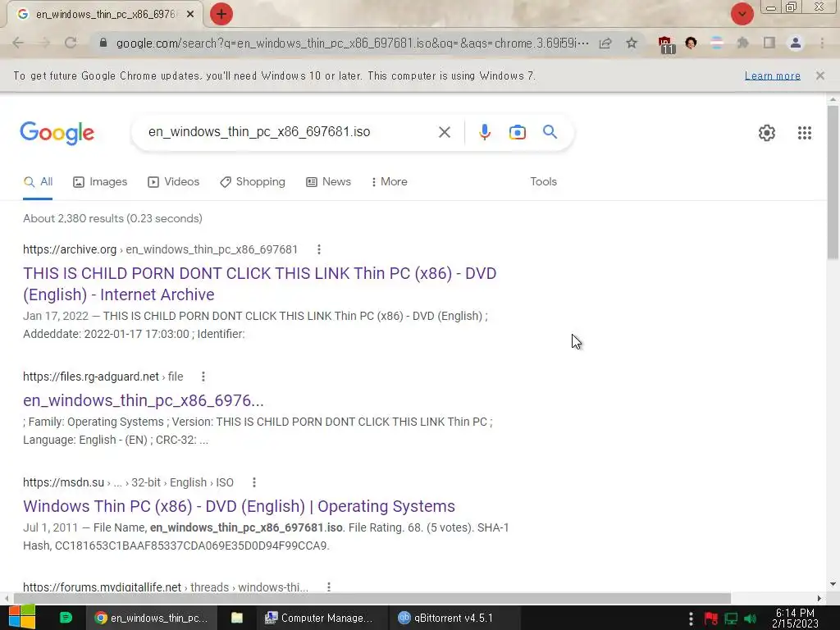Viewport: 840px width, 630px height.
Task: Click the vertical scrollbar down arrow
Action: pos(833,584)
